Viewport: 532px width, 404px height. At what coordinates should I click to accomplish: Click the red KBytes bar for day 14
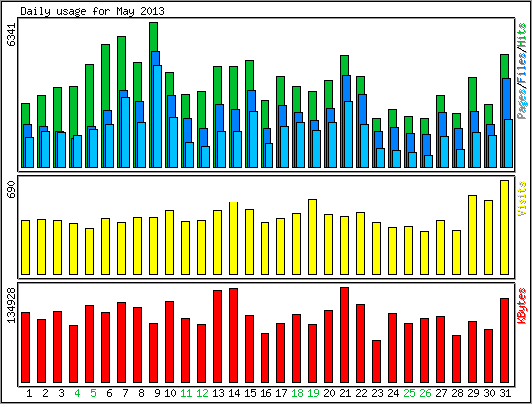point(234,335)
